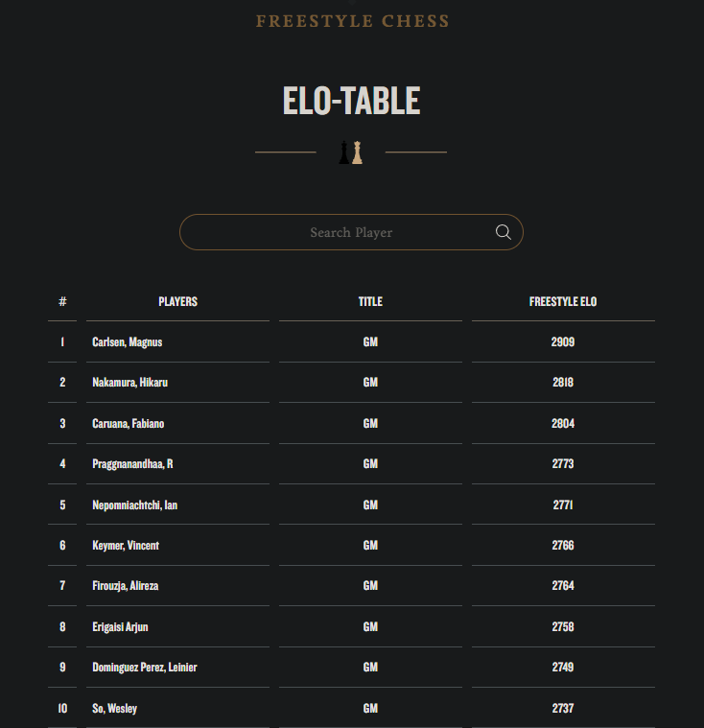Click the Players column header

[177, 302]
